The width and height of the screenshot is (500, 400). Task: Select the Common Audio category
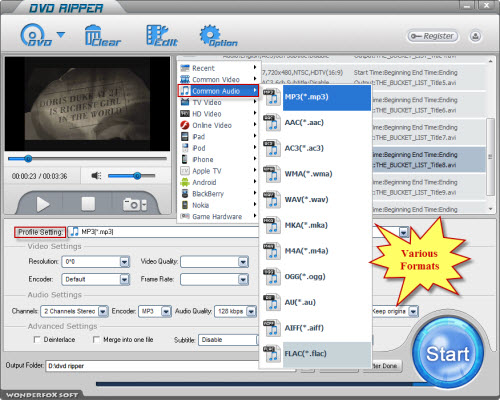[x=218, y=91]
